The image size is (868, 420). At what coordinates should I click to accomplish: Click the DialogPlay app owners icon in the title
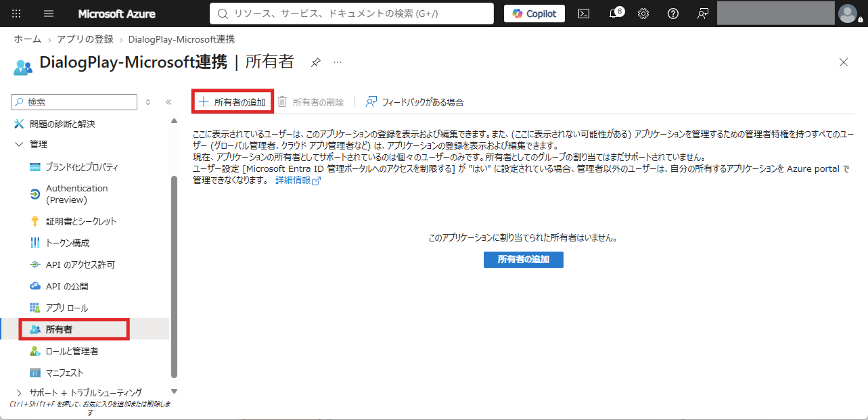pyautogui.click(x=23, y=66)
